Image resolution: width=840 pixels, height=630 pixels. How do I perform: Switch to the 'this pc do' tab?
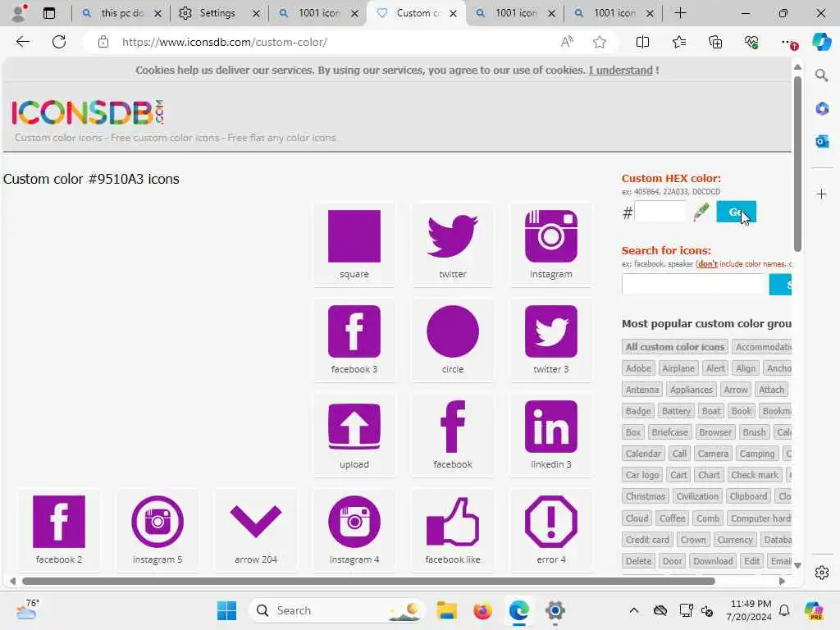tap(122, 13)
